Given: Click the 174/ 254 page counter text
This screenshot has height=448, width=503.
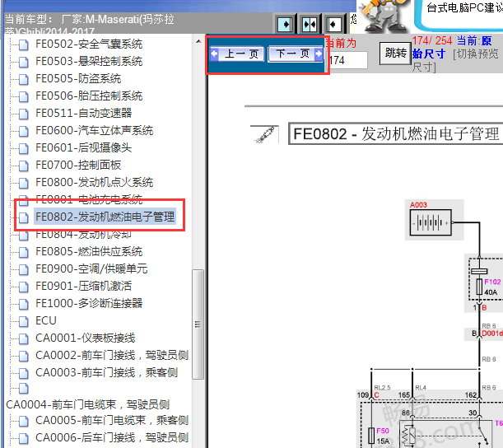Looking at the screenshot, I should 431,40.
